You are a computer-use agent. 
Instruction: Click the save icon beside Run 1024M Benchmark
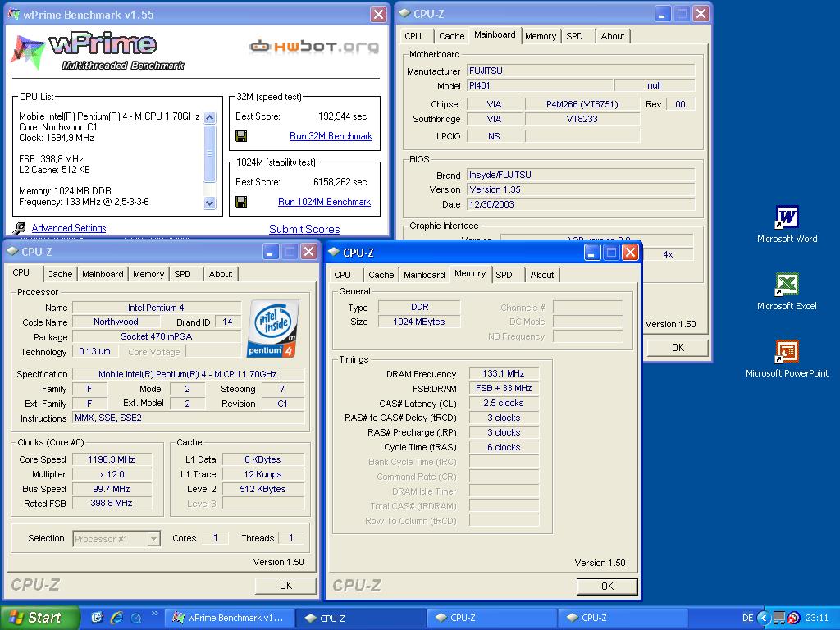[242, 202]
